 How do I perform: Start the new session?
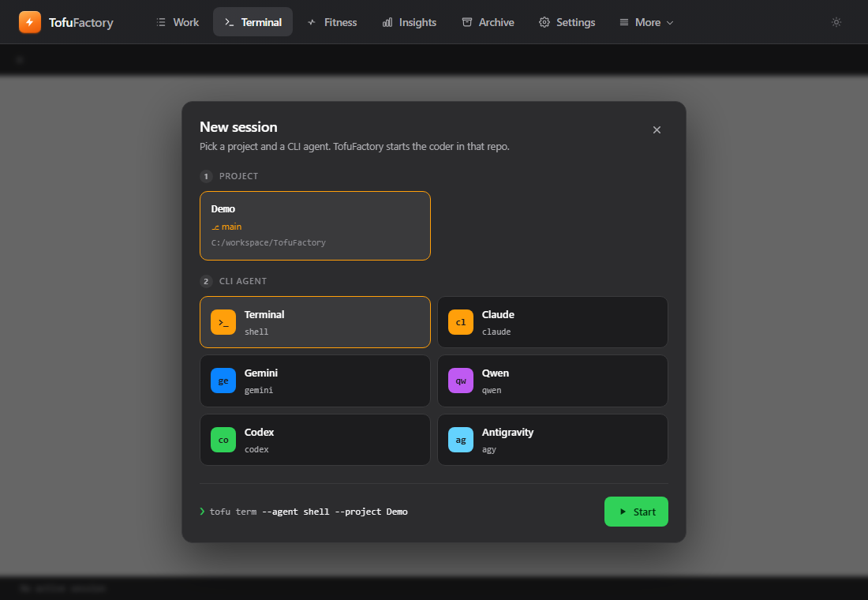pyautogui.click(x=636, y=512)
